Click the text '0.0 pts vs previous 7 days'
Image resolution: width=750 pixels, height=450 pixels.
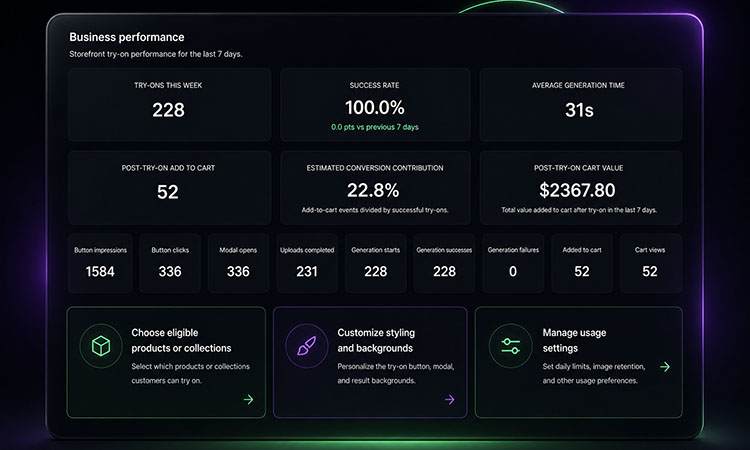[x=375, y=127]
